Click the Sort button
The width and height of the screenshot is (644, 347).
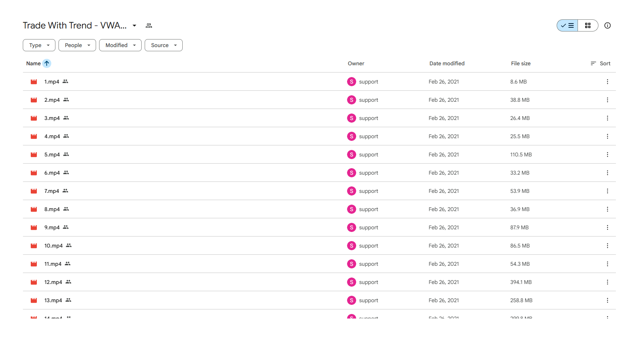click(601, 63)
